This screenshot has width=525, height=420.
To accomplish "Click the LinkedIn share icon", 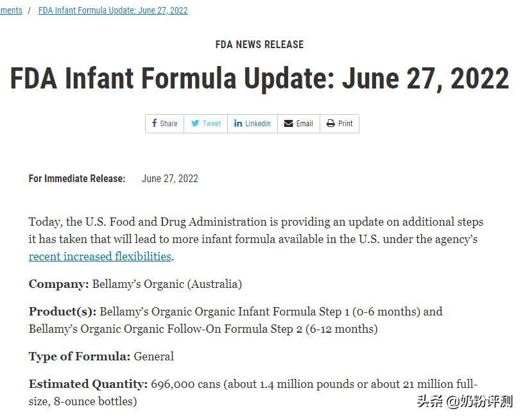I will click(x=238, y=124).
